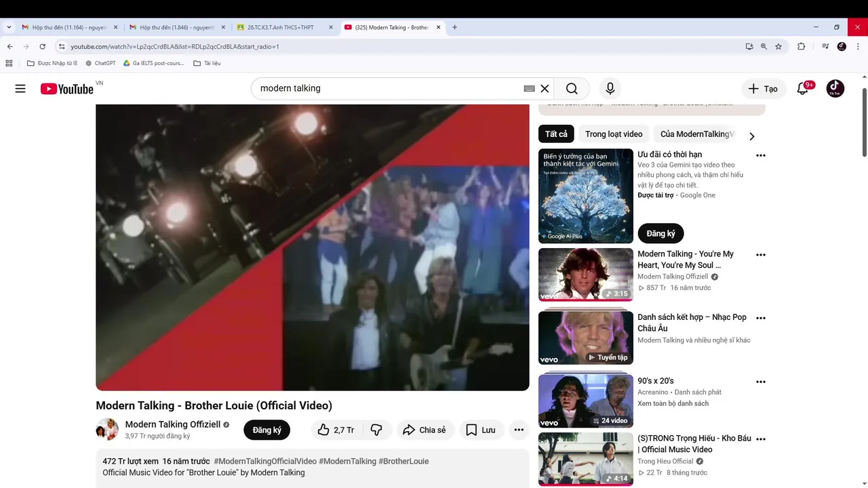The image size is (868, 488).
Task: Open the 90's x 20's playlist thumbnail
Action: (586, 401)
